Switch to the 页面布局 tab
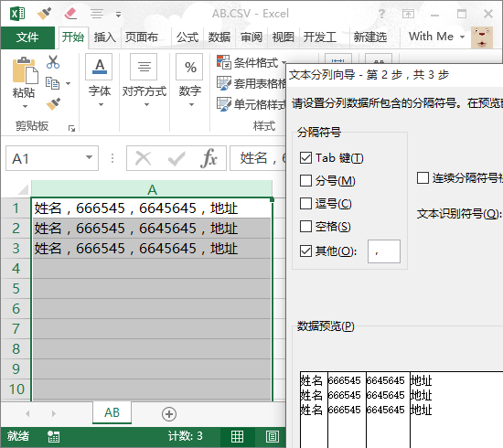The width and height of the screenshot is (503, 448). [142, 37]
